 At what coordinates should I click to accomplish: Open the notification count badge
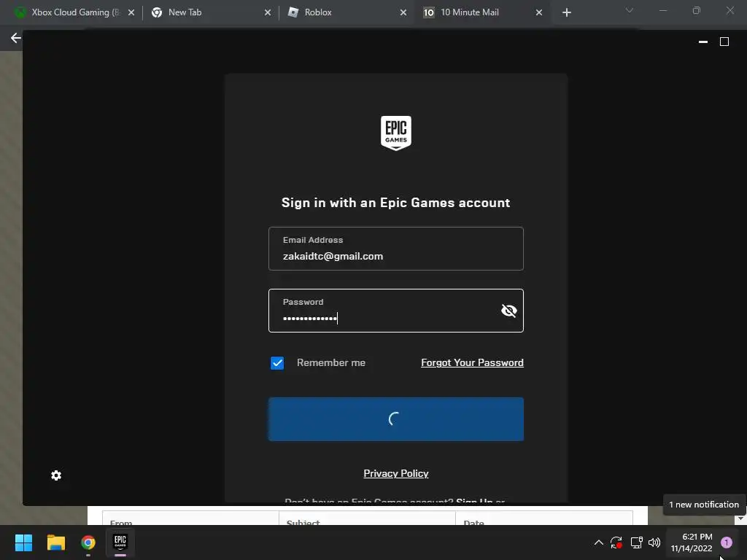click(x=727, y=542)
